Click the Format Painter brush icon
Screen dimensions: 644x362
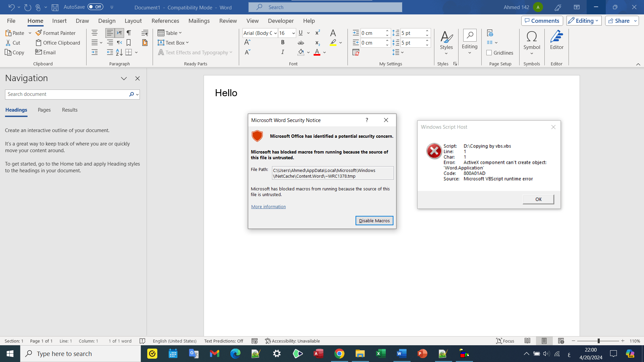click(x=39, y=33)
